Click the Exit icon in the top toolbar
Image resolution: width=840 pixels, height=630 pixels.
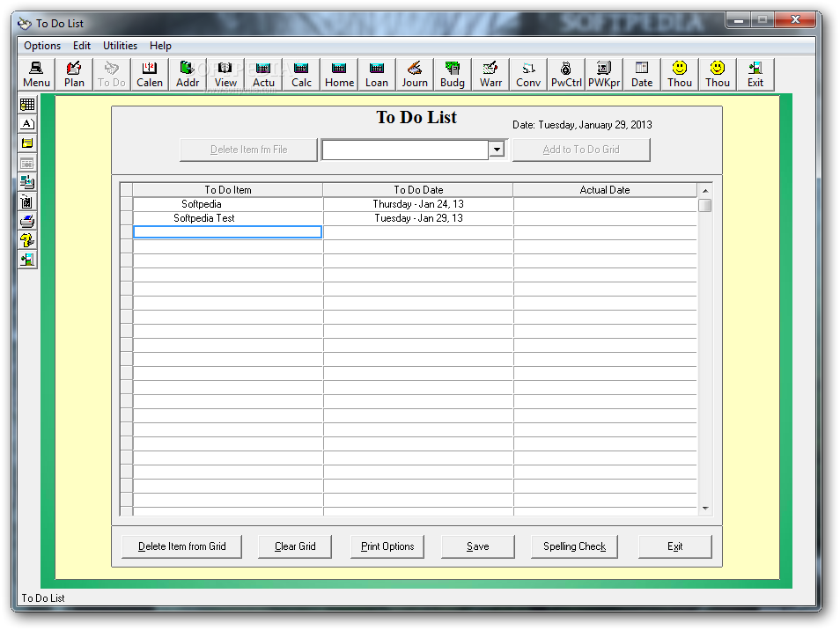(x=755, y=75)
